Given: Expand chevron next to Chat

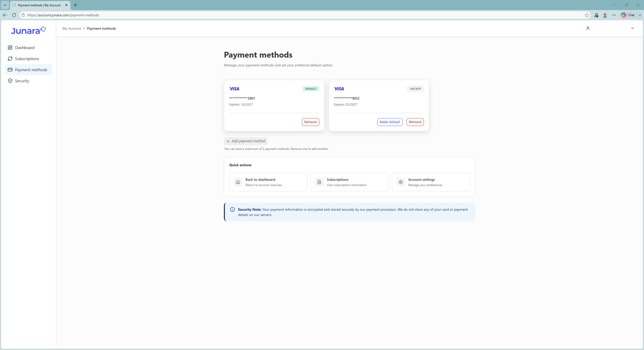Looking at the screenshot, I should [x=640, y=15].
